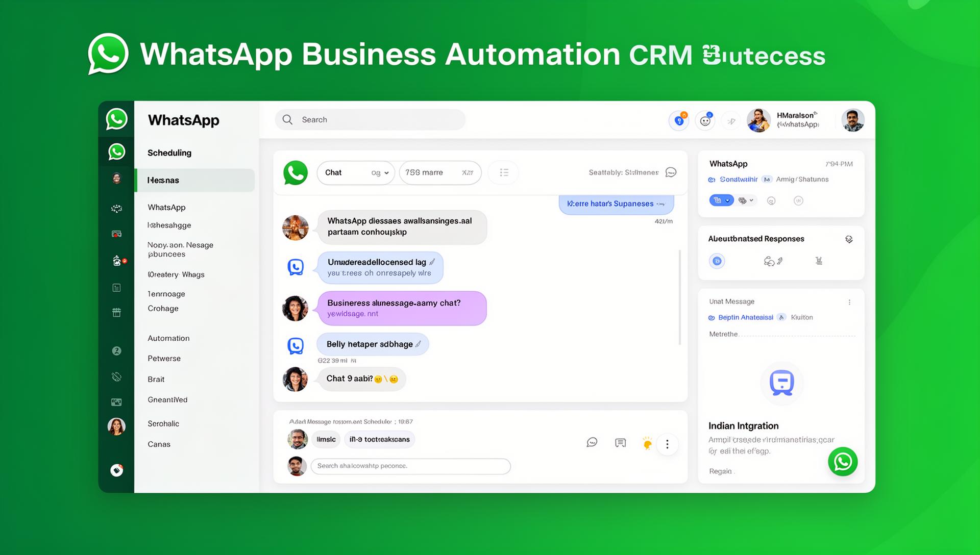Click the settings icon beside Aueutbnatsed Responses

point(849,239)
